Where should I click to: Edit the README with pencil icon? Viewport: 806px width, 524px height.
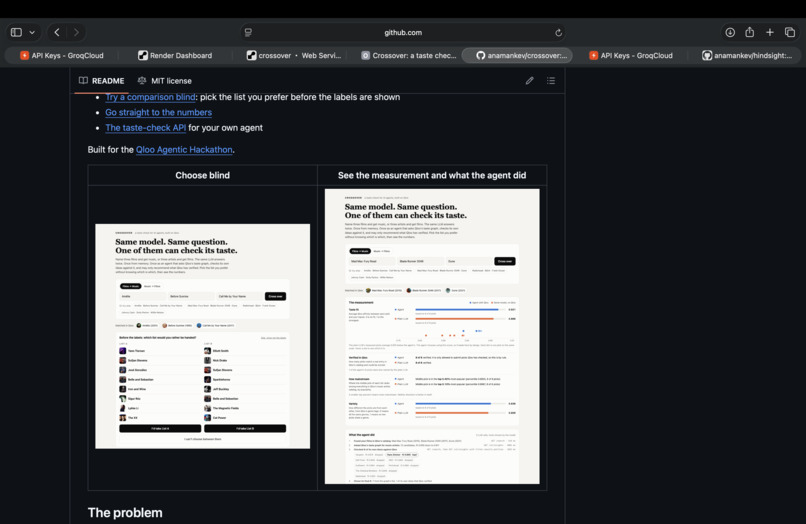[x=529, y=81]
